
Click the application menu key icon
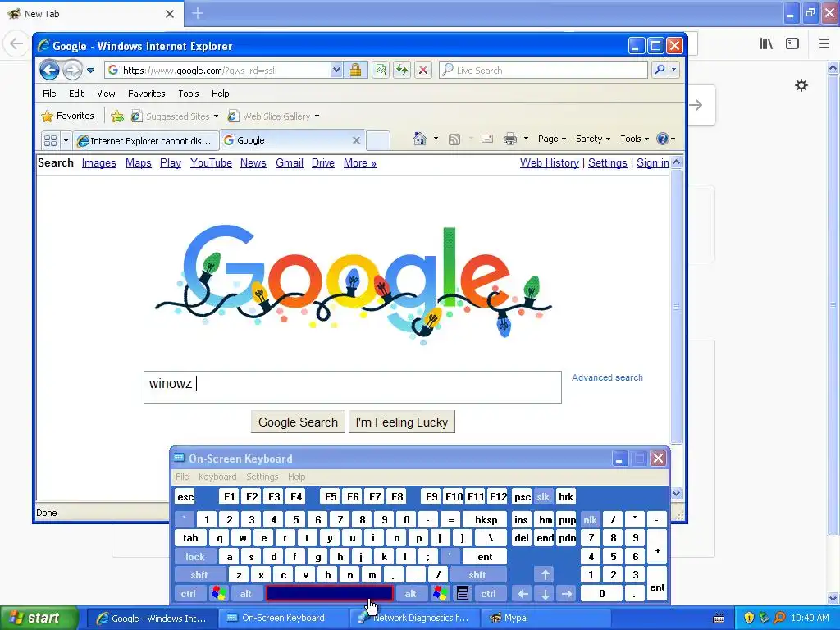point(463,594)
